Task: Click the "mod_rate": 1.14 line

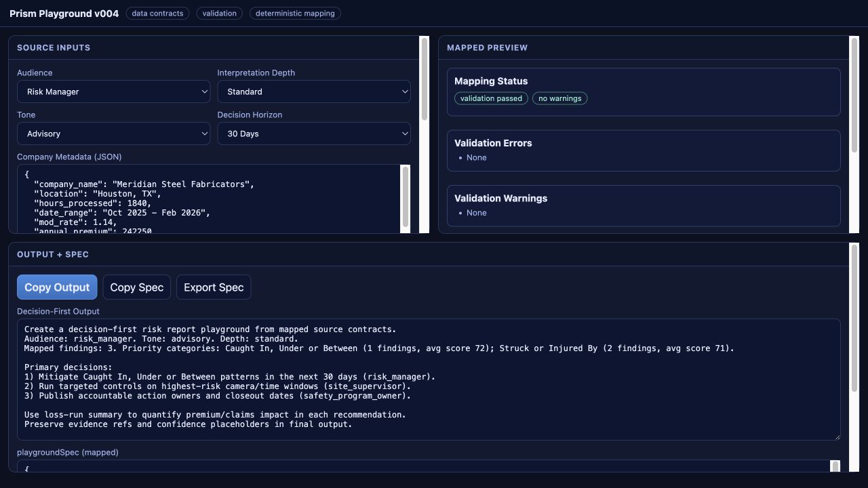Action: [x=75, y=222]
